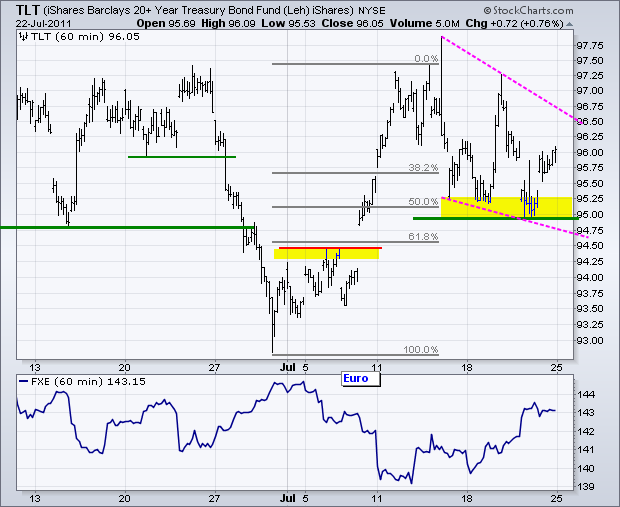The width and height of the screenshot is (620, 507).
Task: Click the 0.0% Fibonacci retracement label
Action: [426, 59]
